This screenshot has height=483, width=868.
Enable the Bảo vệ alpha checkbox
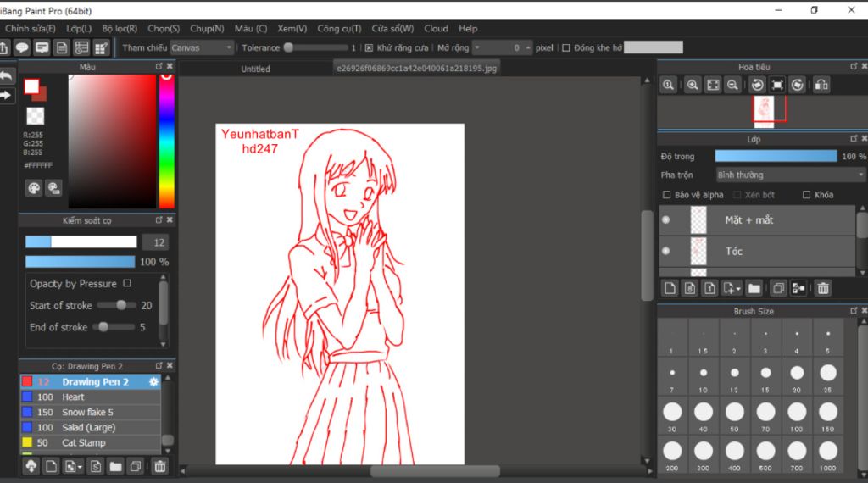(x=666, y=195)
